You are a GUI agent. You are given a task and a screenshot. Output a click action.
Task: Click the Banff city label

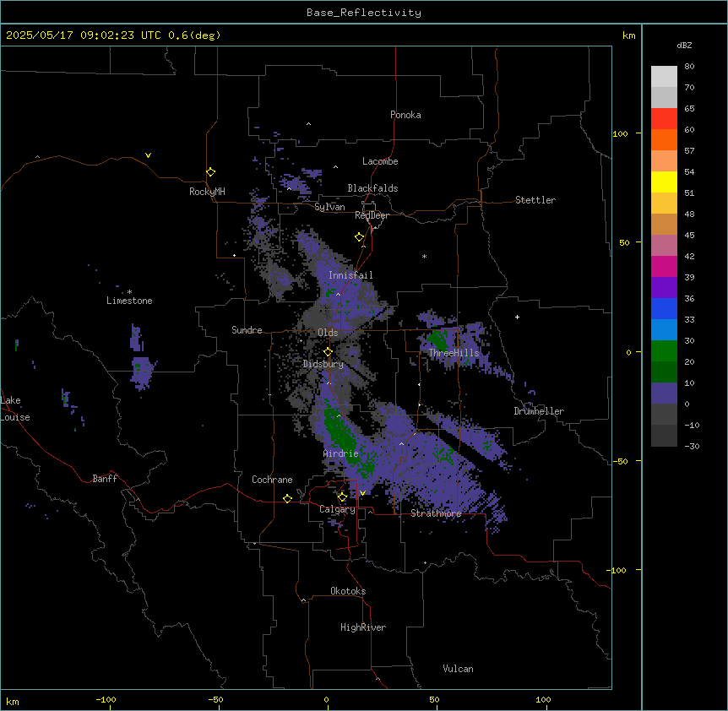(105, 479)
